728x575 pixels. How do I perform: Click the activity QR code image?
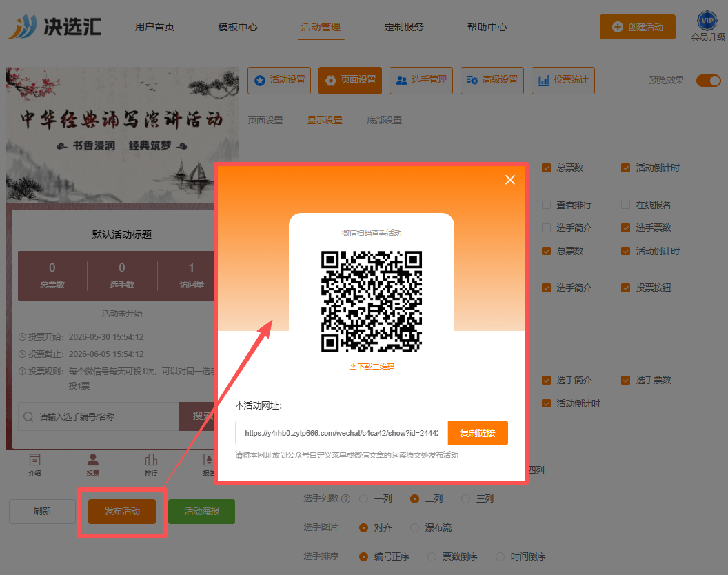coord(372,301)
